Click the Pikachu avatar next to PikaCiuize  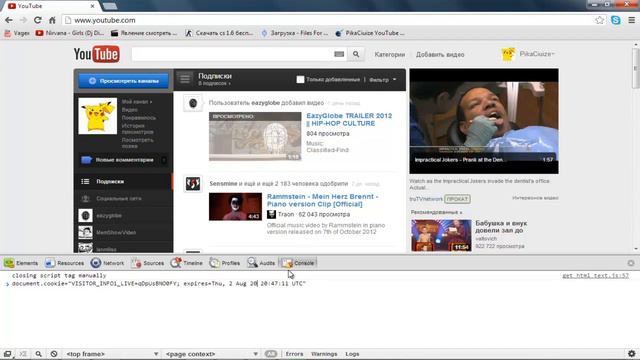(508, 54)
